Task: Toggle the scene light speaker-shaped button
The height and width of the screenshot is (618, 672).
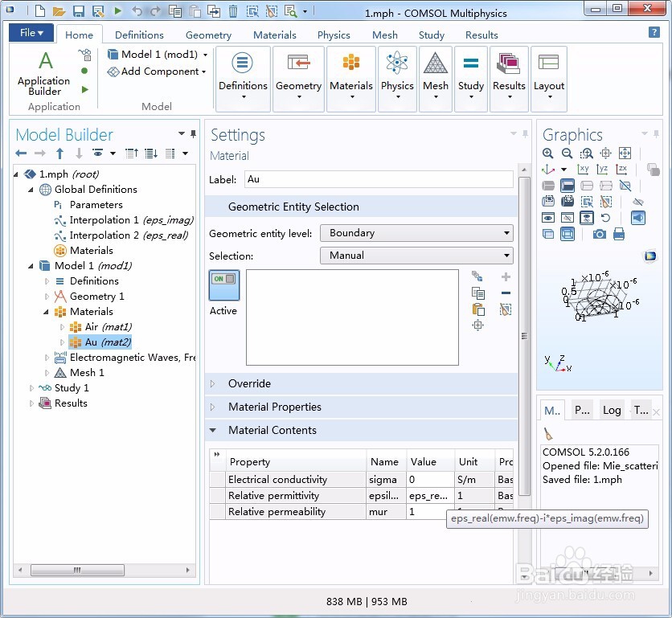Action: tap(637, 218)
